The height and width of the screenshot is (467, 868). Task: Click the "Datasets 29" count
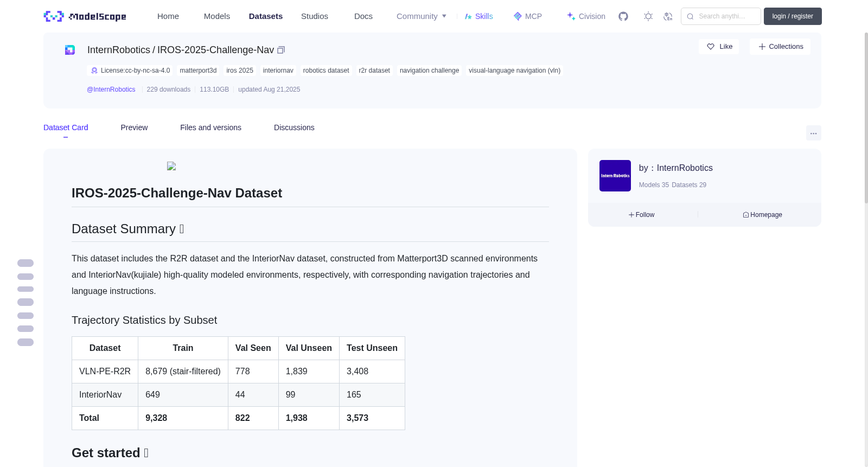pyautogui.click(x=689, y=185)
